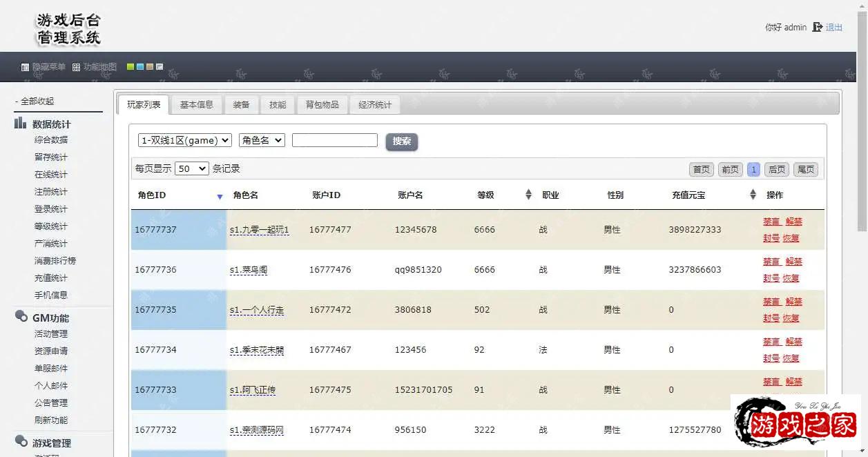Image resolution: width=868 pixels, height=457 pixels.
Task: Open the s1.菜鸟阁 character link
Action: click(x=249, y=270)
